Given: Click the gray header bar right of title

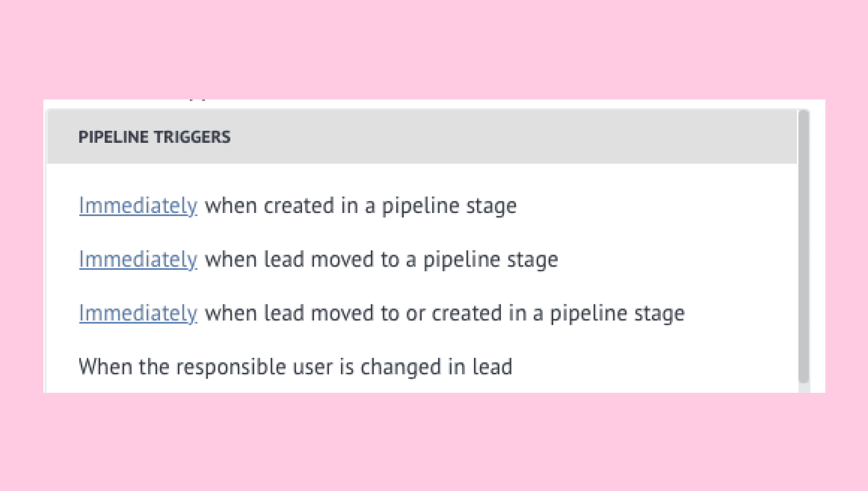Looking at the screenshot, I should tap(511, 137).
